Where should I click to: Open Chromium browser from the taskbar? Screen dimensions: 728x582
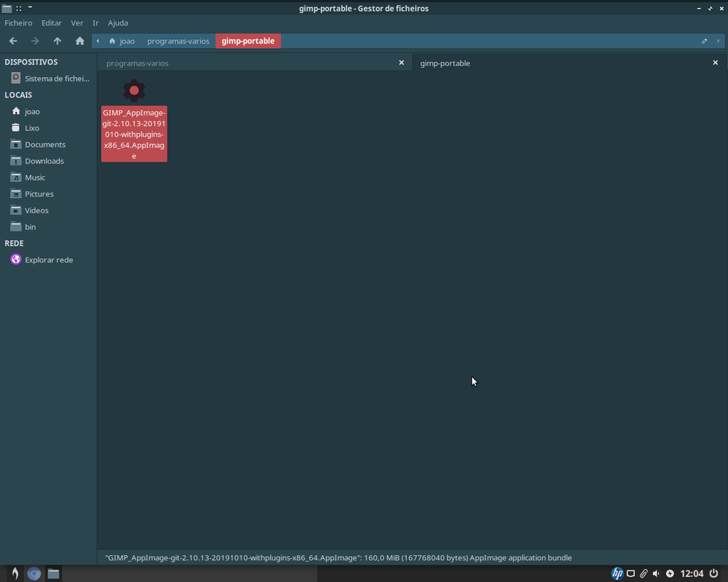[x=34, y=574]
